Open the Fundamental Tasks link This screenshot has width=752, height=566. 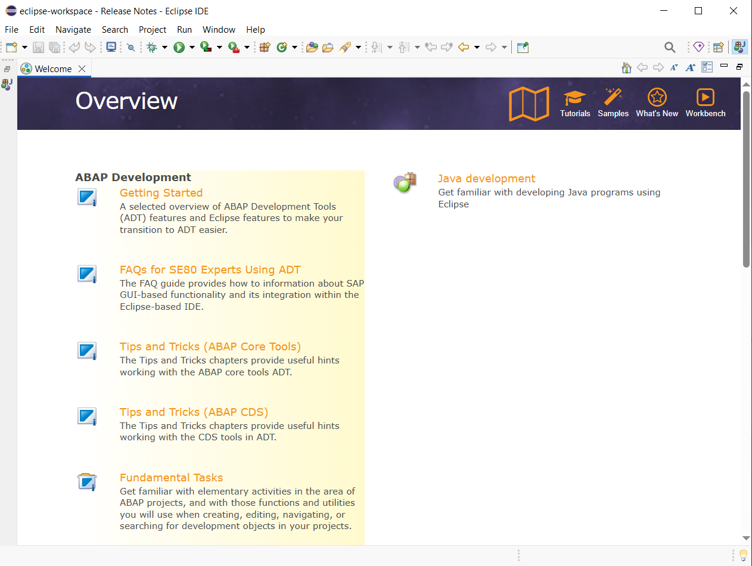point(171,478)
